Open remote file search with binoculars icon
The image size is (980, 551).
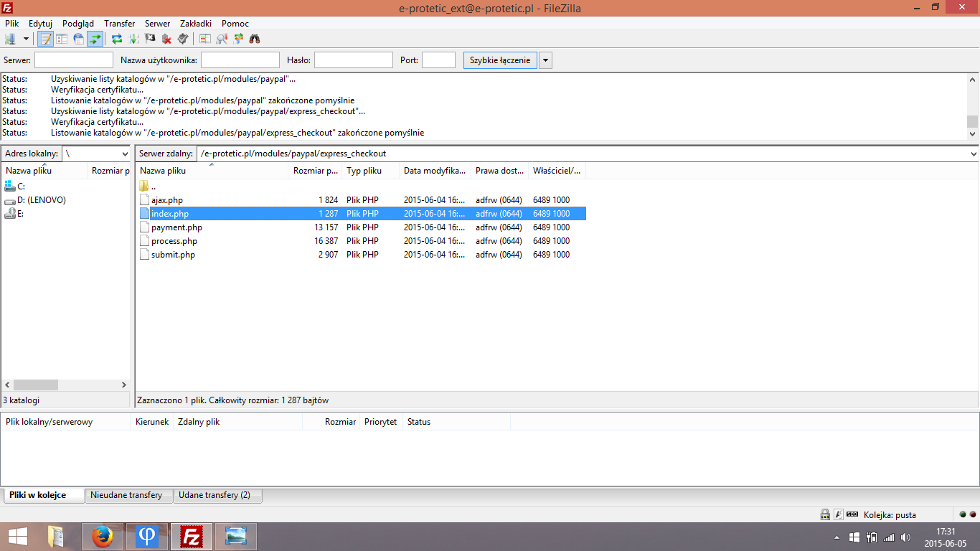coord(255,39)
